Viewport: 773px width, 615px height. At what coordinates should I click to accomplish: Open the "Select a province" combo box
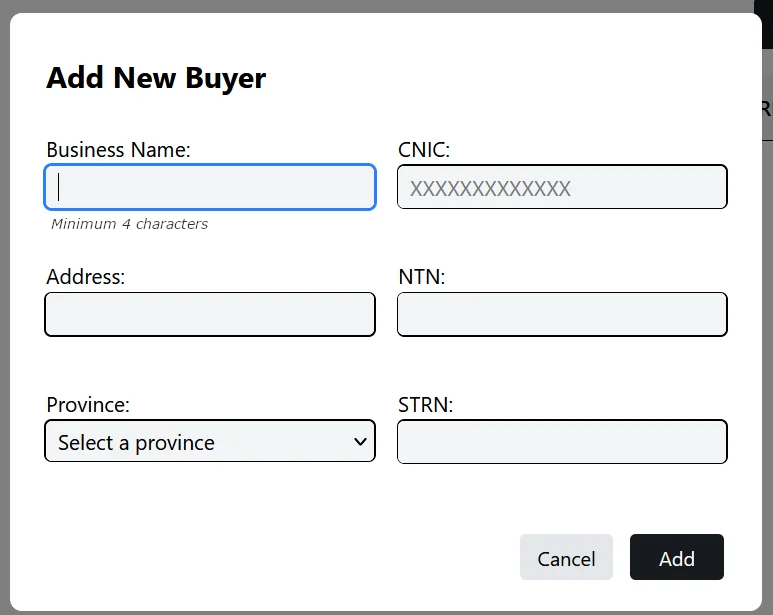(x=210, y=441)
